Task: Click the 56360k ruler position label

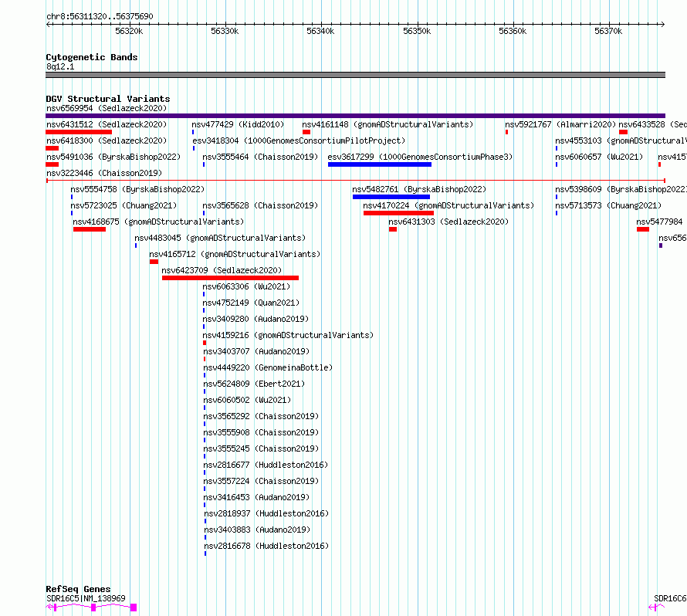Action: 513,31
